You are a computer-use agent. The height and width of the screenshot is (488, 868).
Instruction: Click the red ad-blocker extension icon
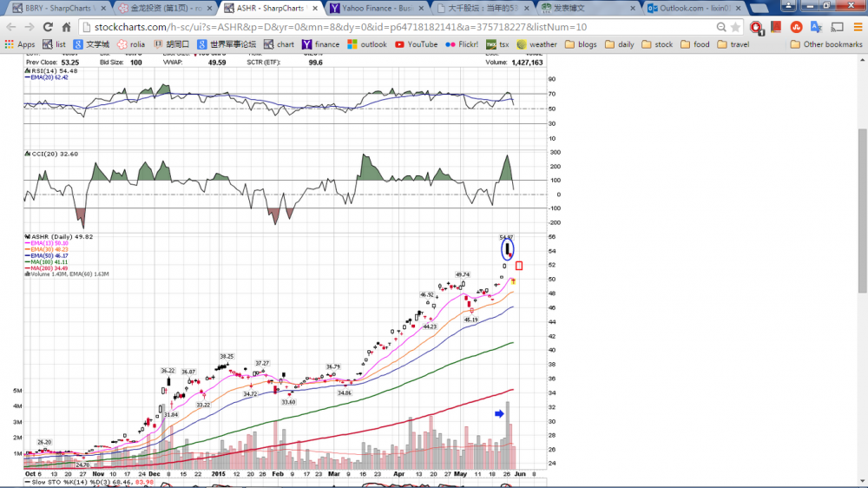pos(756,27)
